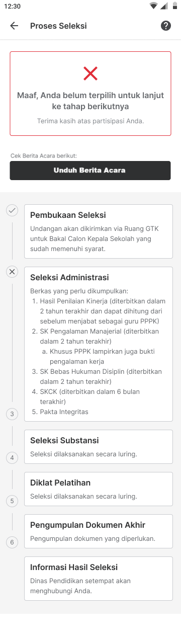Viewport: 181px width, 644px height.
Task: Tap the step 4 circle marker
Action: (12, 457)
